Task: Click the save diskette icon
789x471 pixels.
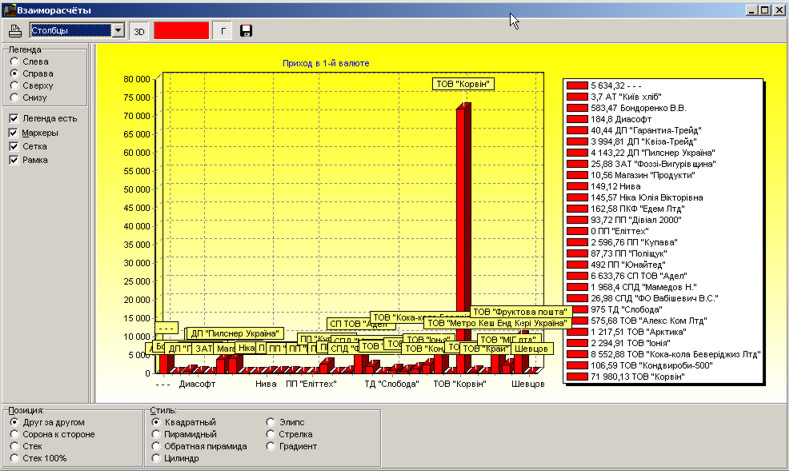Action: click(x=246, y=31)
